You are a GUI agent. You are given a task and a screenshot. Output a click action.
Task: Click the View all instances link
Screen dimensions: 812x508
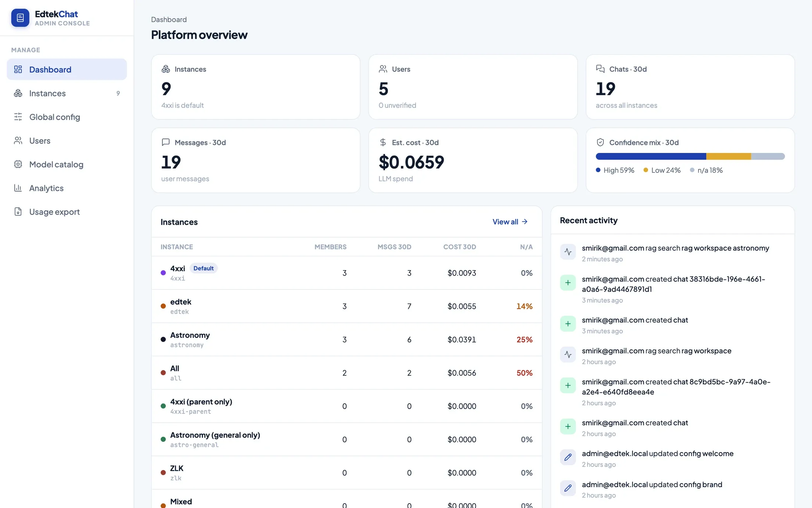point(510,222)
